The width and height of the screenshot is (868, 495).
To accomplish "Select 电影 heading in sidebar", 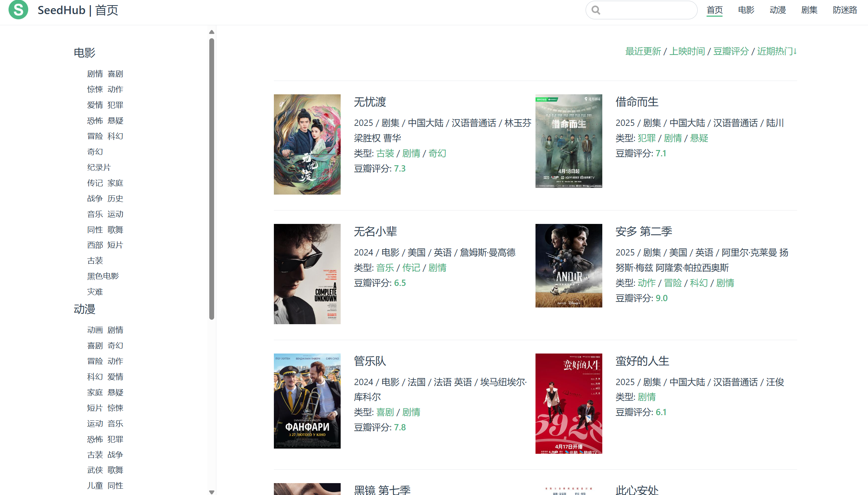I will coord(85,53).
